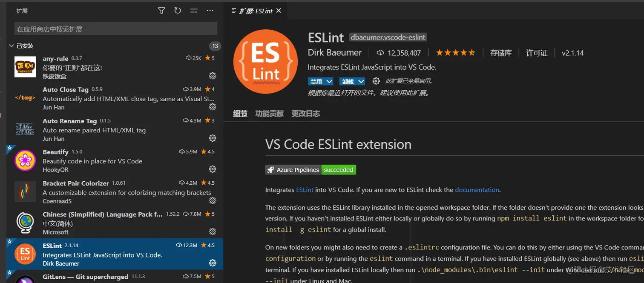Open manage gear for Chinese Language Pack
This screenshot has height=283, width=644.
[212, 232]
